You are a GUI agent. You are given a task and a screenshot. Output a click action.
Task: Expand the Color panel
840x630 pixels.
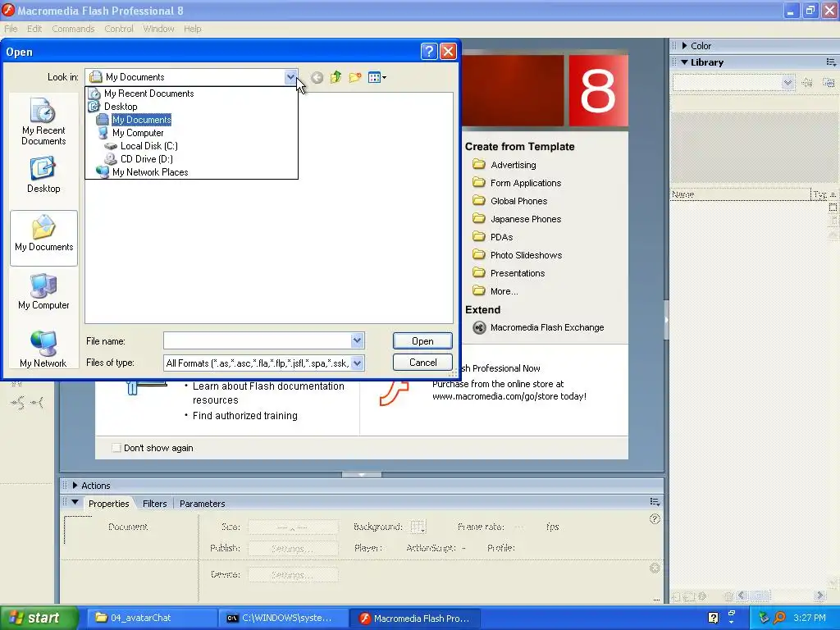tap(684, 46)
